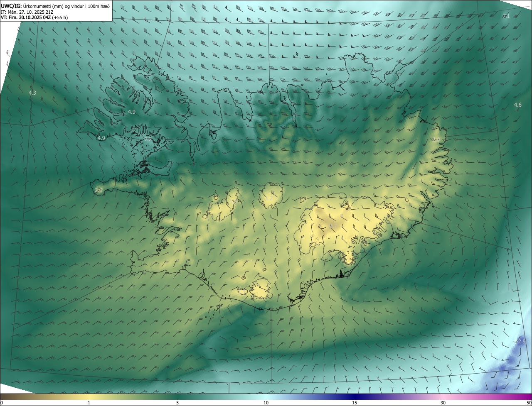This screenshot has height=406, width=532.
Task: Click the 2.9 label over the purple-blue patch
Action: click(522, 341)
